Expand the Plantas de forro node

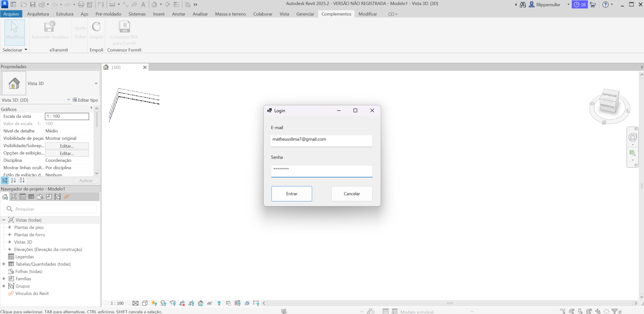click(x=10, y=234)
